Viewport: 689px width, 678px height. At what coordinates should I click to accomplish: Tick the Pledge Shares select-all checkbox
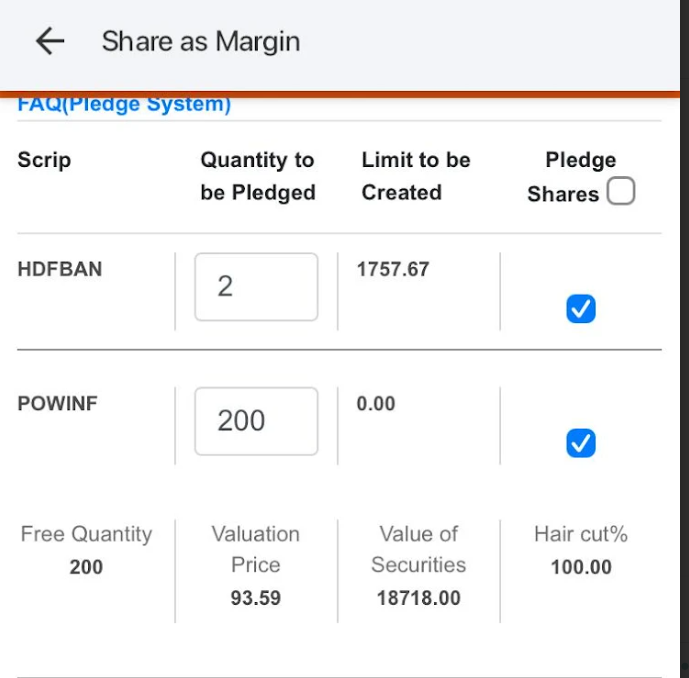coord(621,192)
